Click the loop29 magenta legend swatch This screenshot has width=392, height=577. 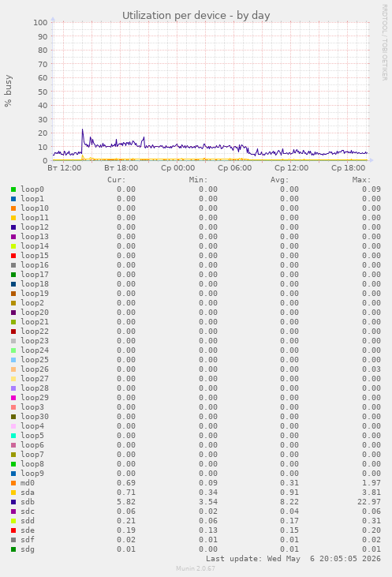coord(13,398)
